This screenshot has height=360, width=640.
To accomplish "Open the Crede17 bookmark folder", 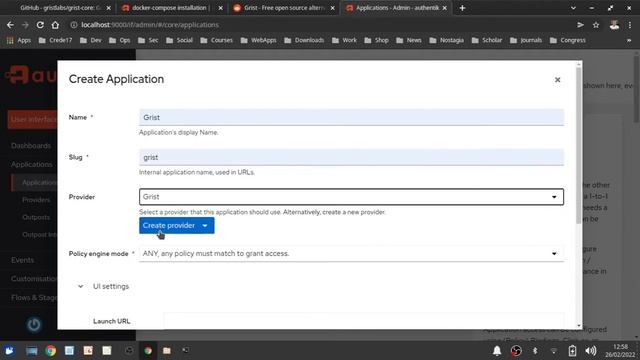I will click(55, 40).
